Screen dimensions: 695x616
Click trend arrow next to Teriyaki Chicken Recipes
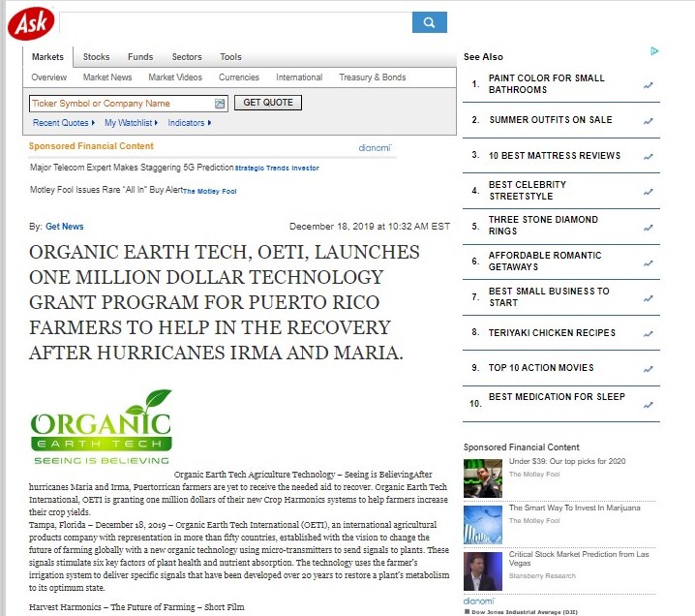click(649, 333)
